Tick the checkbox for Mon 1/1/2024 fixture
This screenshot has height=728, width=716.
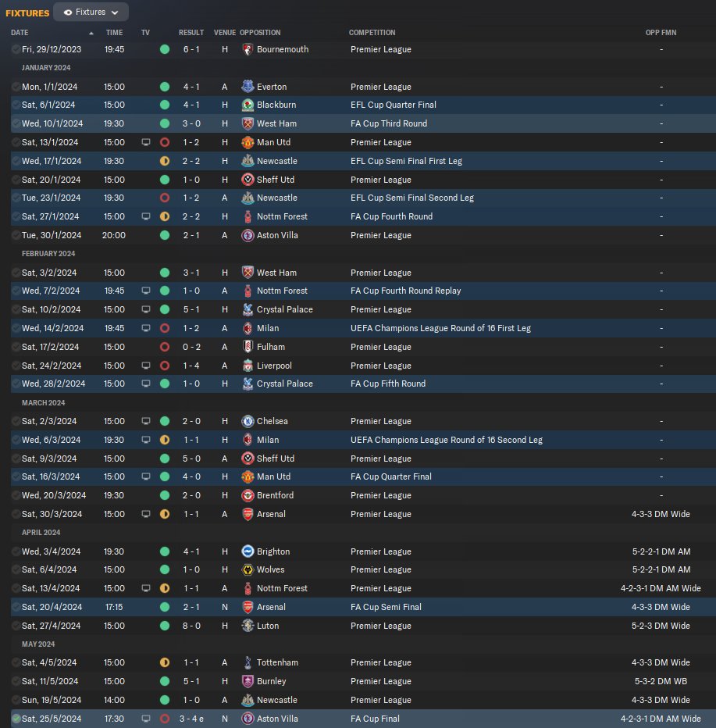pyautogui.click(x=16, y=87)
